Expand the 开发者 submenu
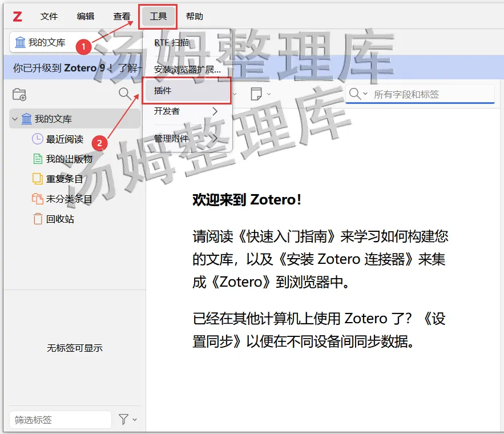Screen dimensions: 504x434 click(187, 111)
